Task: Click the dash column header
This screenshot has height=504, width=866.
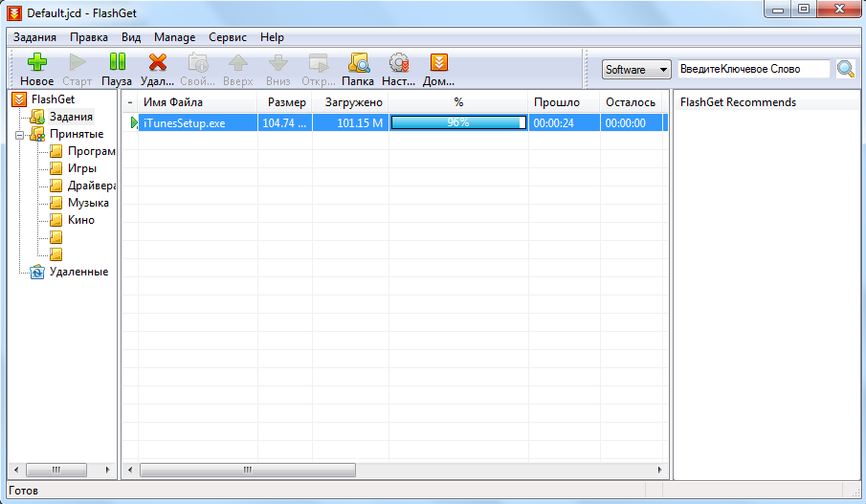Action: coord(130,102)
